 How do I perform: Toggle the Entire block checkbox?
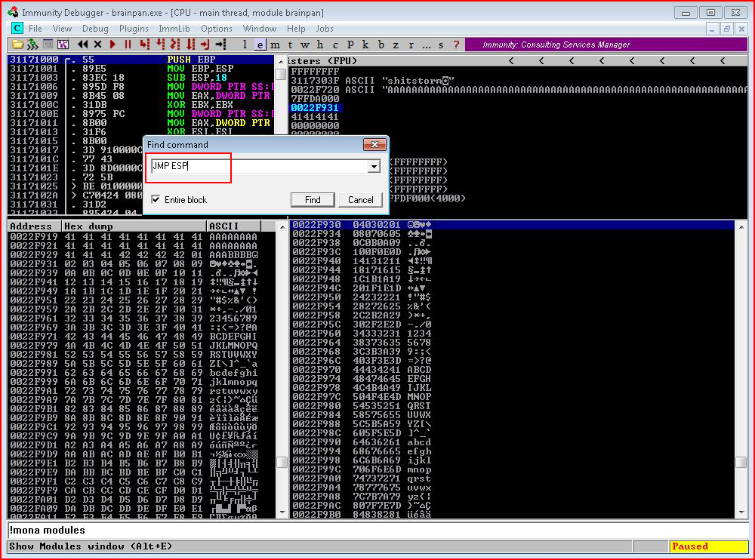156,199
